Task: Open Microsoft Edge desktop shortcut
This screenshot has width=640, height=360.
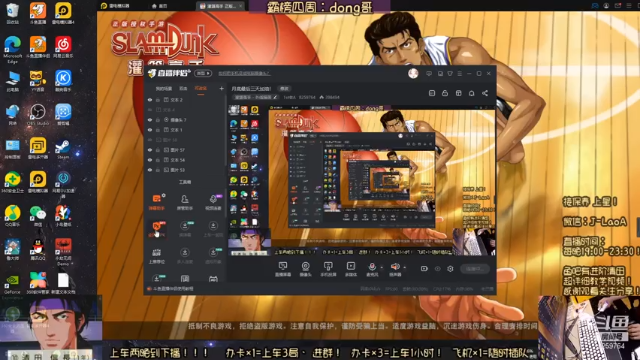Action: click(x=13, y=50)
